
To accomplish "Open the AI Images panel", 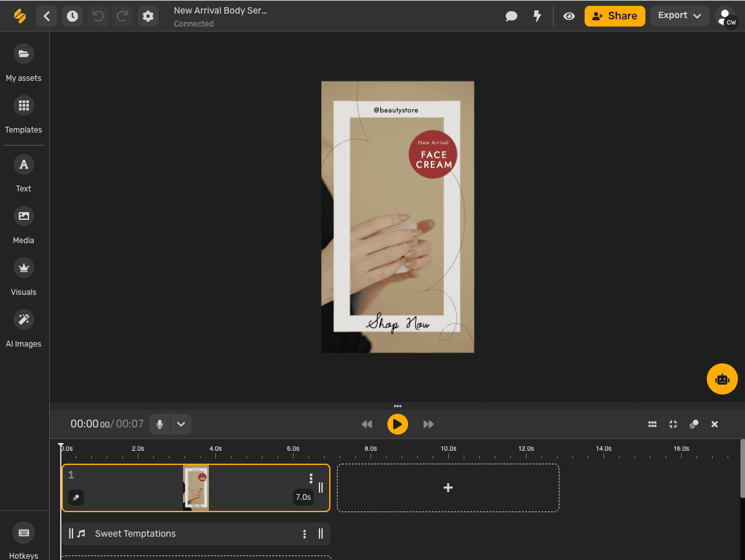I will click(23, 319).
